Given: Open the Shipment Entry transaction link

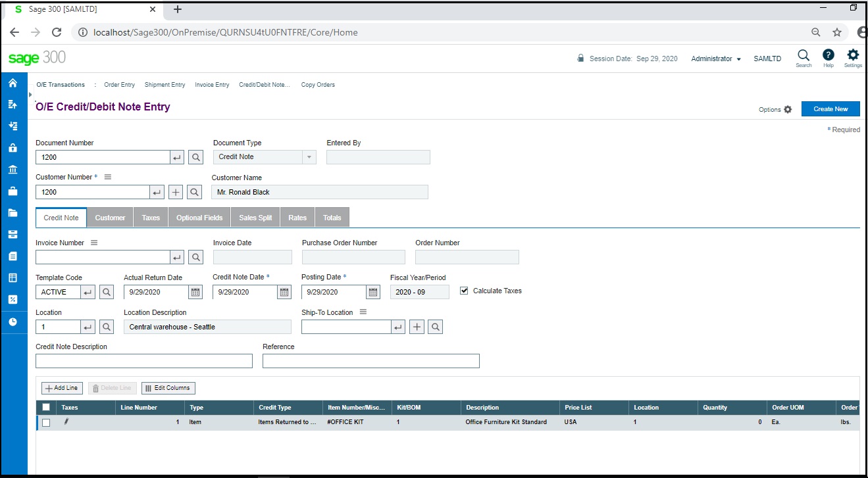Looking at the screenshot, I should 165,84.
